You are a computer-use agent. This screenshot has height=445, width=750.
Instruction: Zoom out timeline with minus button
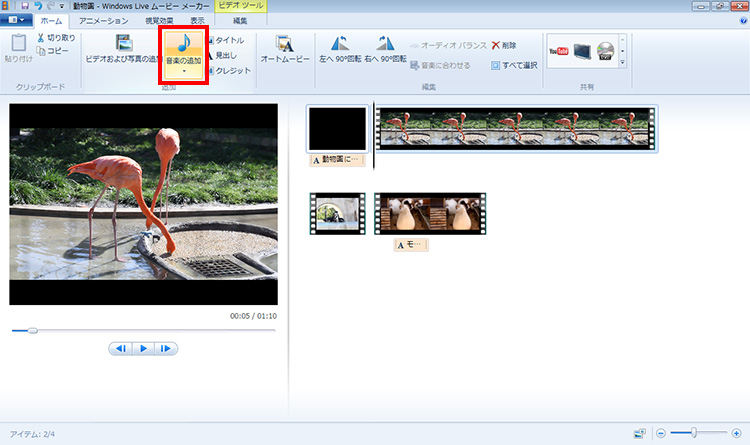(661, 433)
